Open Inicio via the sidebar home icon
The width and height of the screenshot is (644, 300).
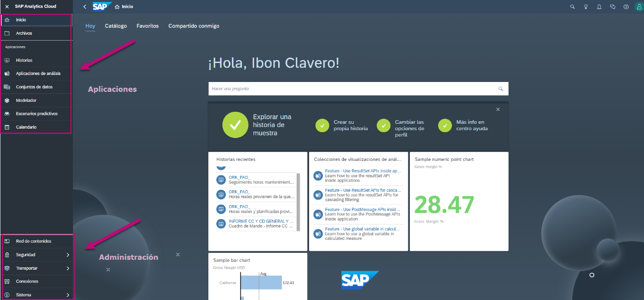(7, 20)
